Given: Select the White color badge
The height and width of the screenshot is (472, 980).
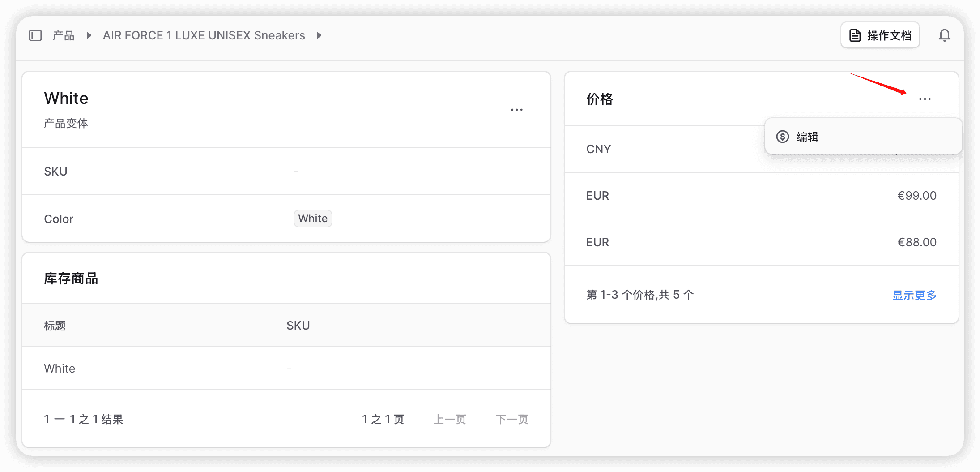Looking at the screenshot, I should [x=313, y=219].
